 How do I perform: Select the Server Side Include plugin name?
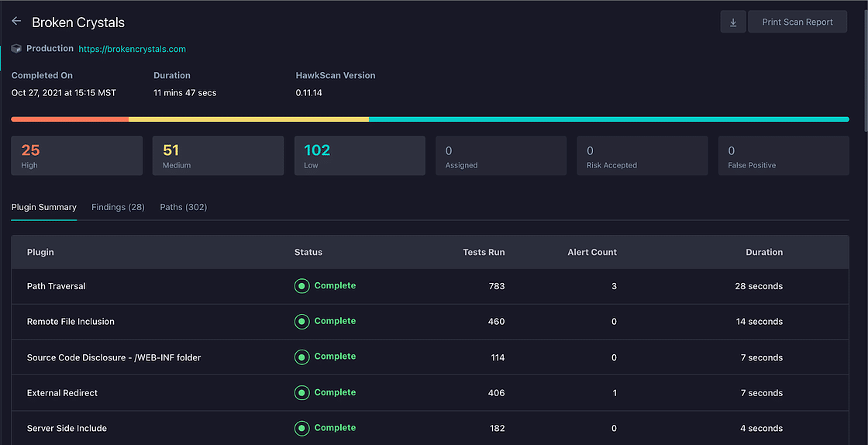(67, 429)
